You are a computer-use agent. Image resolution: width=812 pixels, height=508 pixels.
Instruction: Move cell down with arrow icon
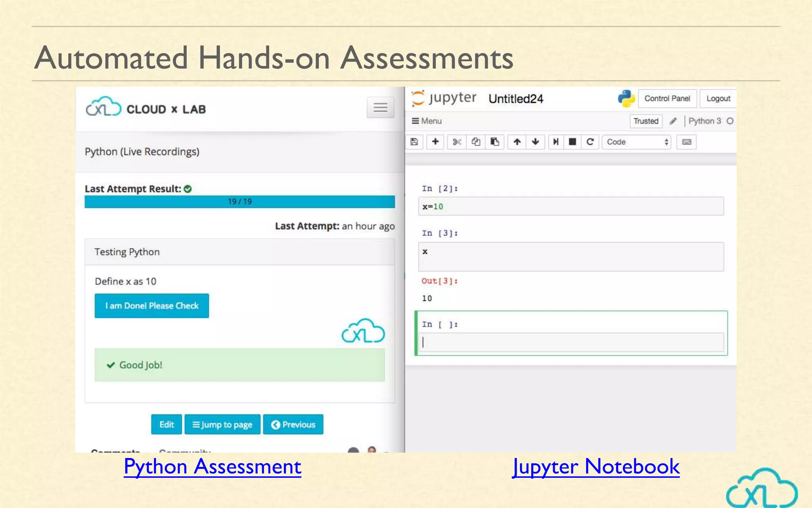tap(536, 142)
